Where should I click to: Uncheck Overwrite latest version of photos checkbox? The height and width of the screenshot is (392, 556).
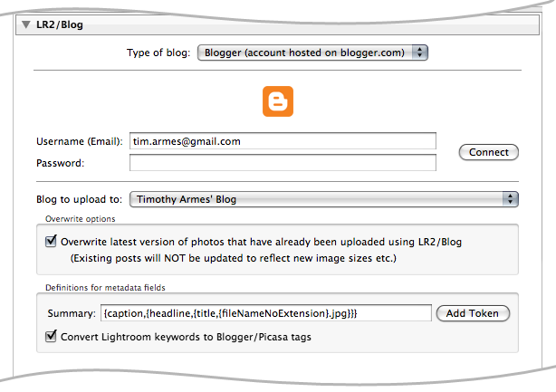point(52,243)
